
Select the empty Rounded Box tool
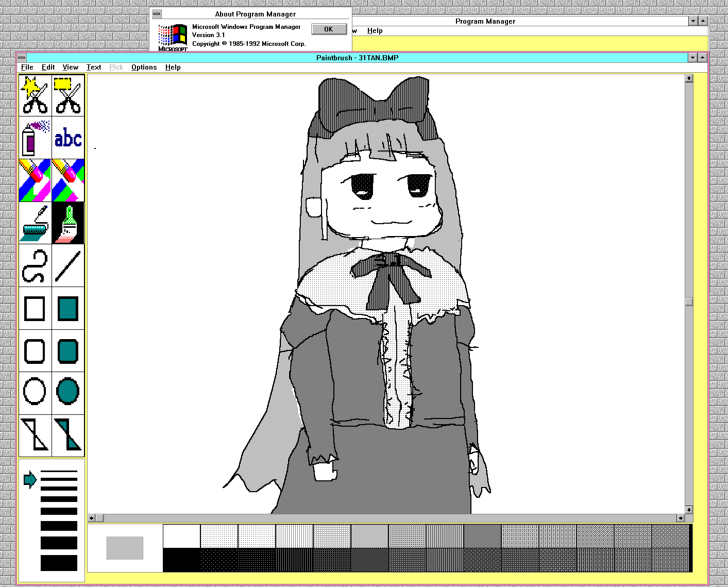[x=35, y=351]
